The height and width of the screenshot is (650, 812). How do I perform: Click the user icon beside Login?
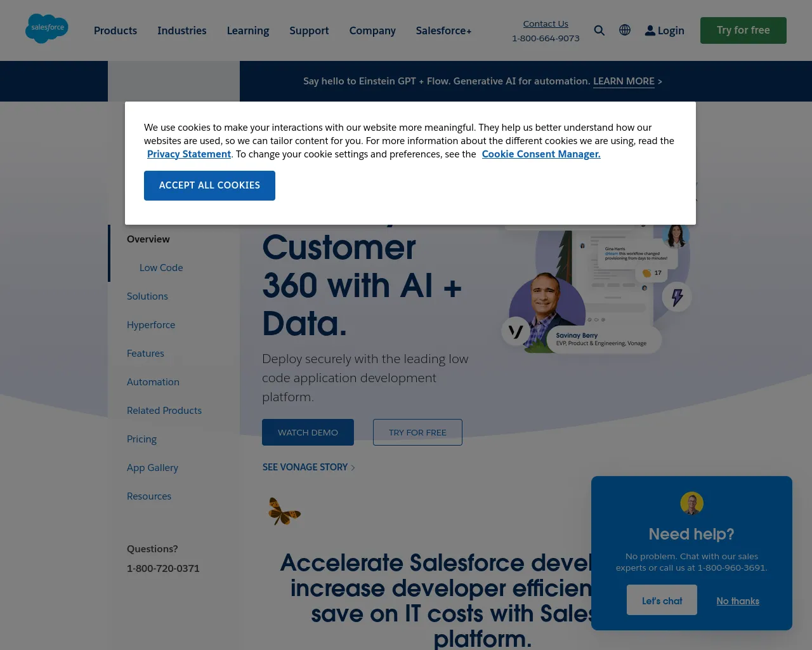coord(650,30)
